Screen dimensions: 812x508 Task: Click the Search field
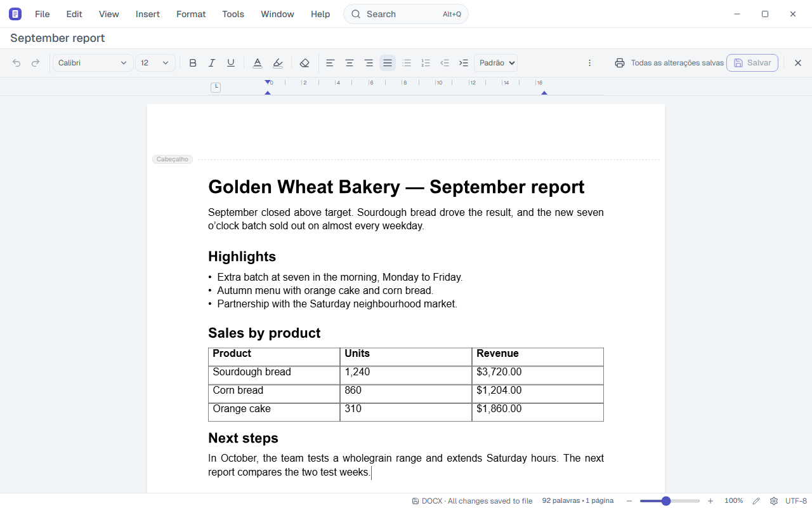tap(406, 14)
